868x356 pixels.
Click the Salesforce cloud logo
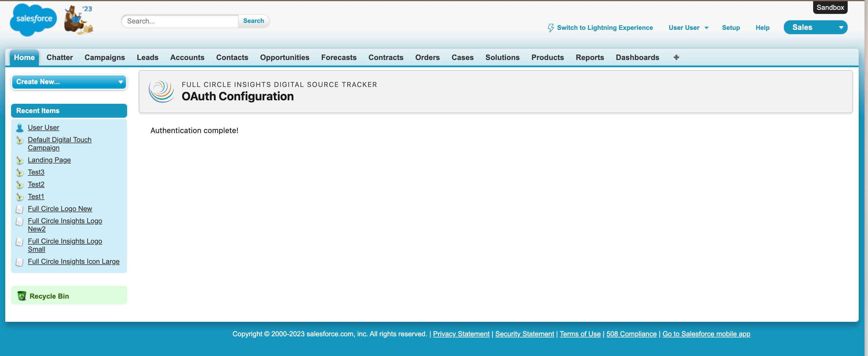tap(33, 19)
